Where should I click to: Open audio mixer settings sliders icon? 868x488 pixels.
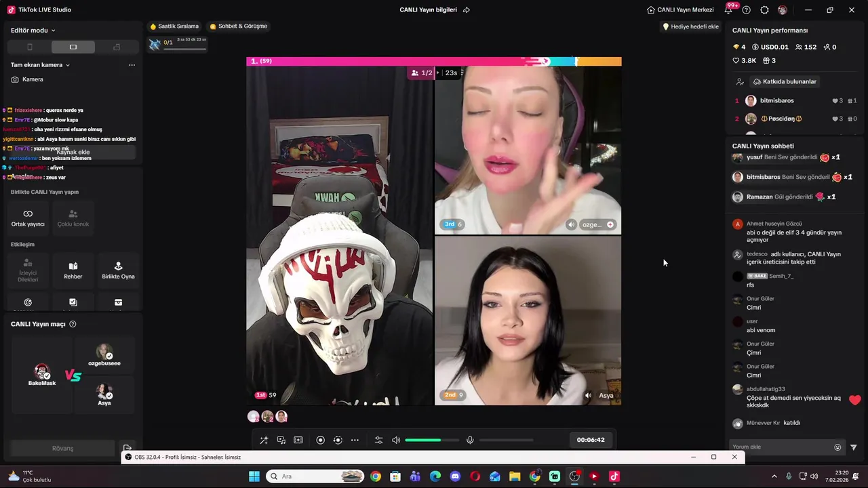(379, 440)
